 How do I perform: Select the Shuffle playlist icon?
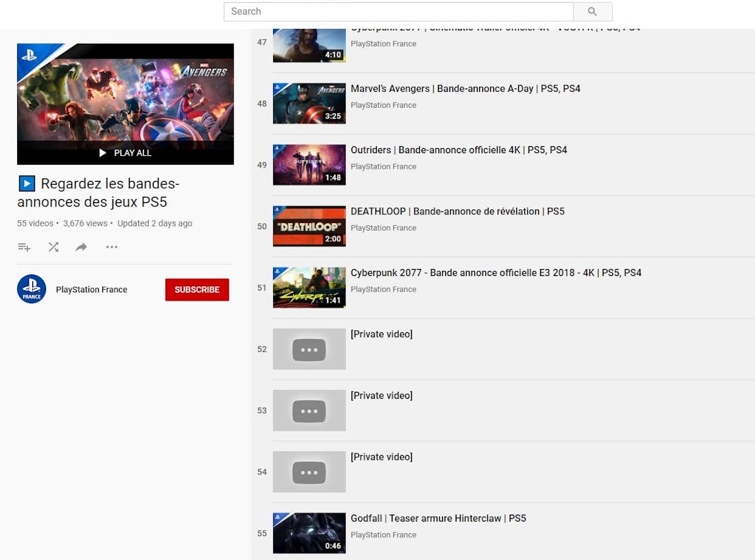click(x=54, y=247)
